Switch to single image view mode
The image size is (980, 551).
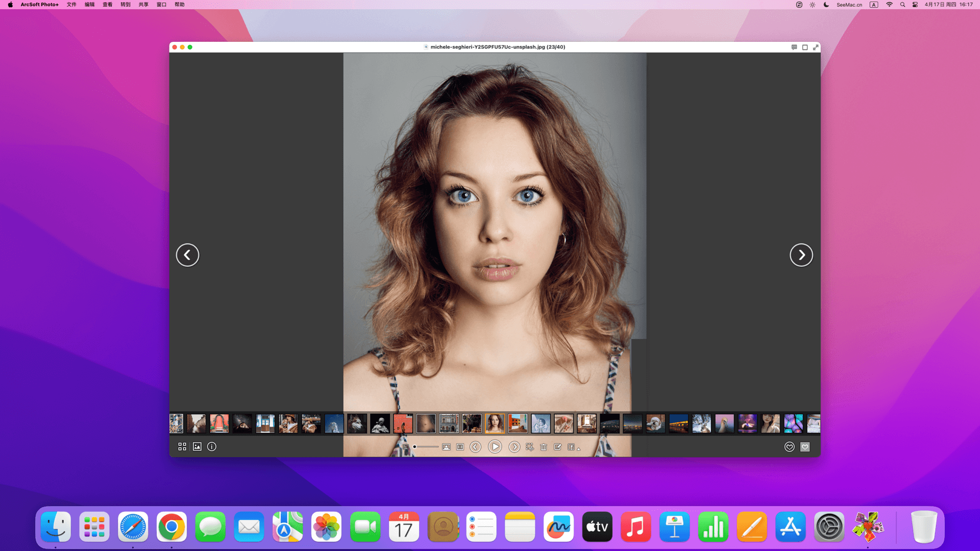coord(197,447)
